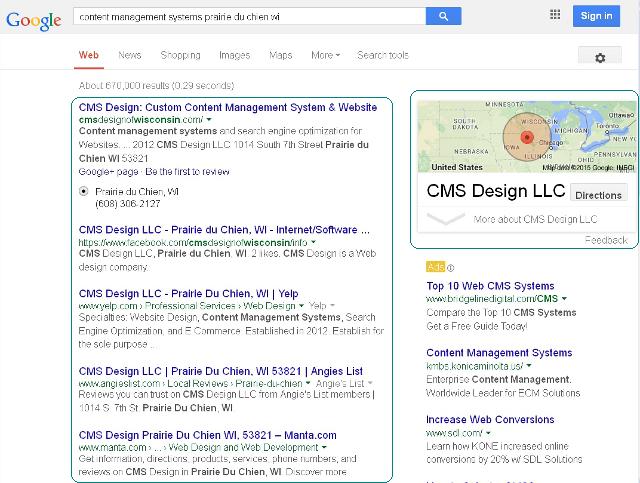Viewport: 640px width, 483px height.
Task: Open CMS Design LLC Yelp result
Action: point(189,294)
